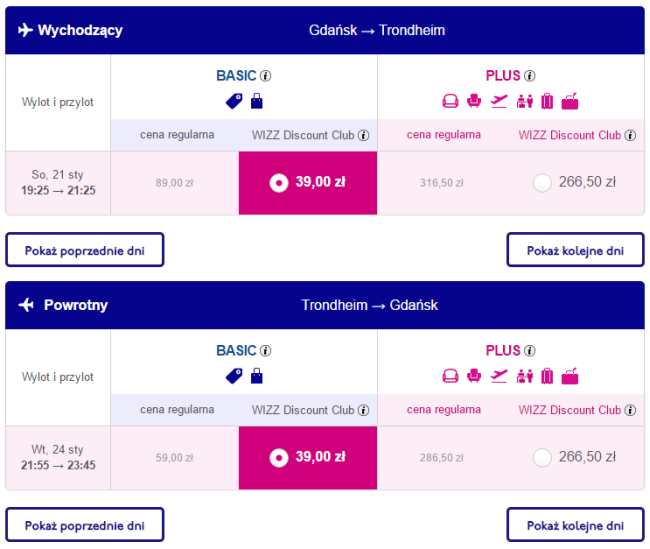
Task: Click the outbound BASIC price tag icon
Action: pos(234,101)
